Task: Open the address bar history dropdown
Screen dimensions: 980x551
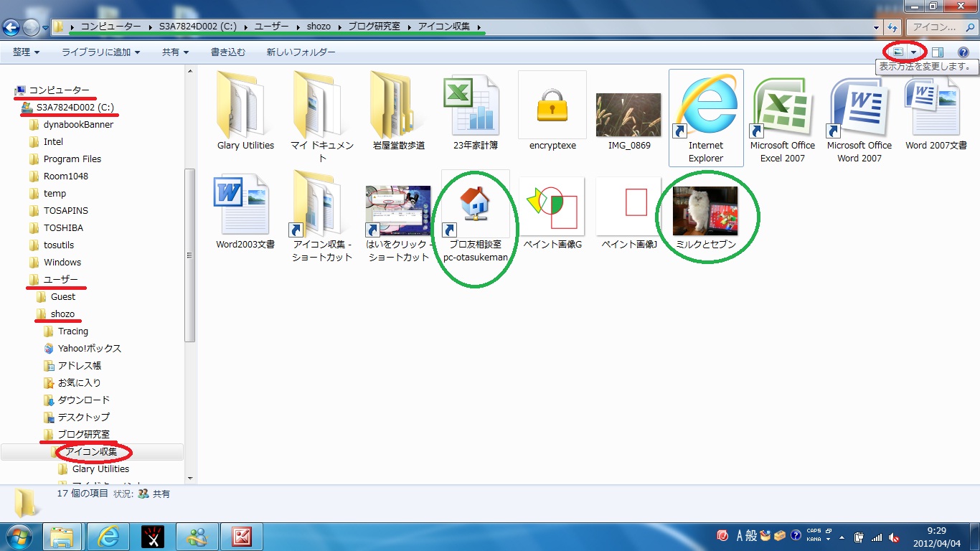Action: pos(877,27)
